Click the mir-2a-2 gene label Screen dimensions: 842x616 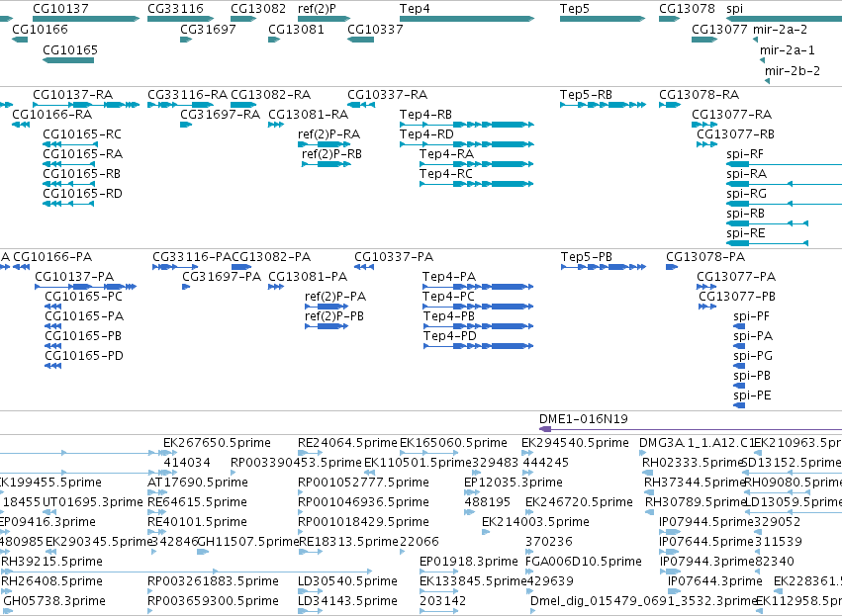[780, 30]
